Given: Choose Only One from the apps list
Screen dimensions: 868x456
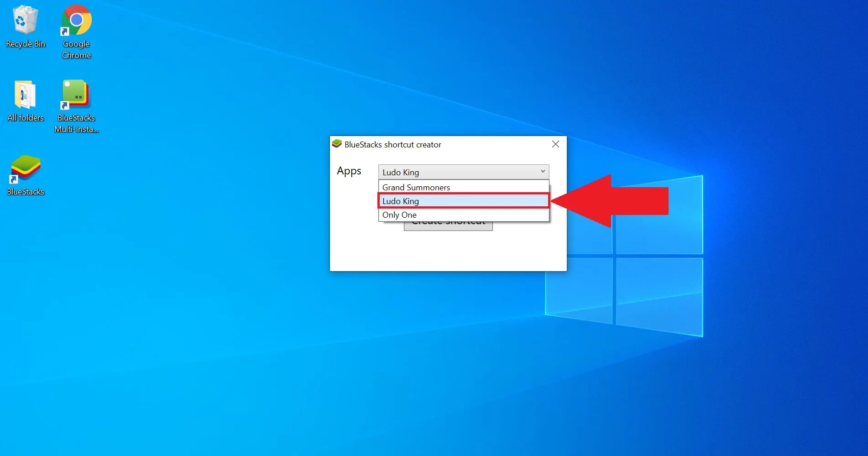Looking at the screenshot, I should click(464, 215).
